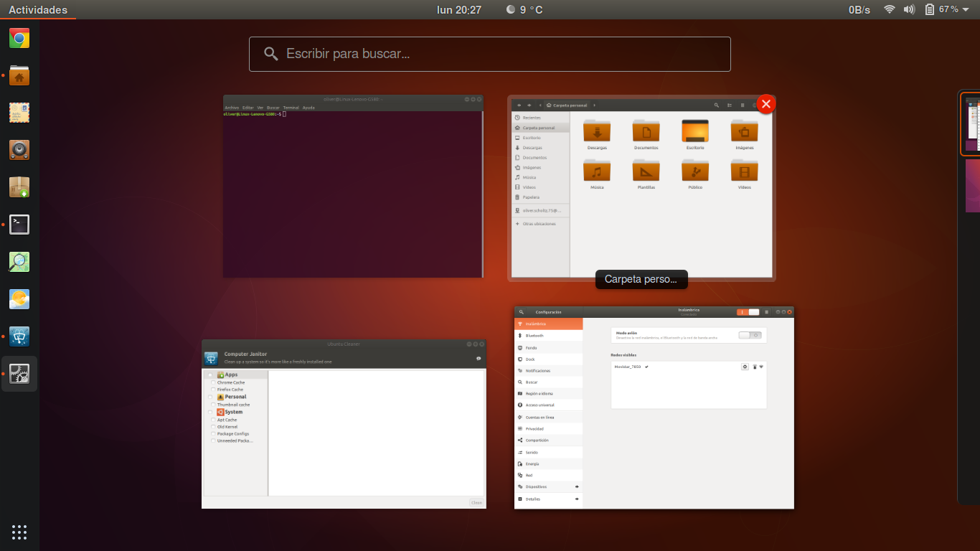980x551 pixels.
Task: Check the Chrome Cache checkbox
Action: (x=213, y=382)
